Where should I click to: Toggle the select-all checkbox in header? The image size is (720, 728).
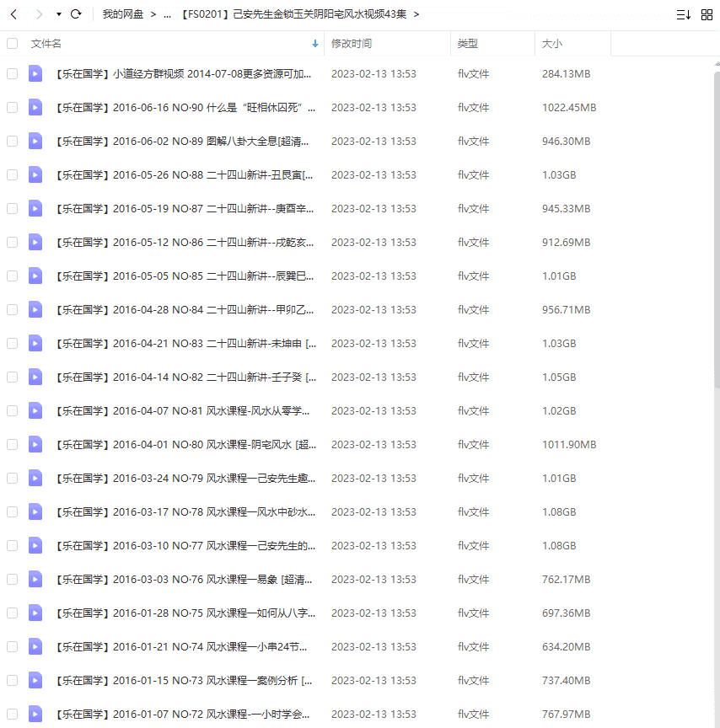[x=12, y=43]
